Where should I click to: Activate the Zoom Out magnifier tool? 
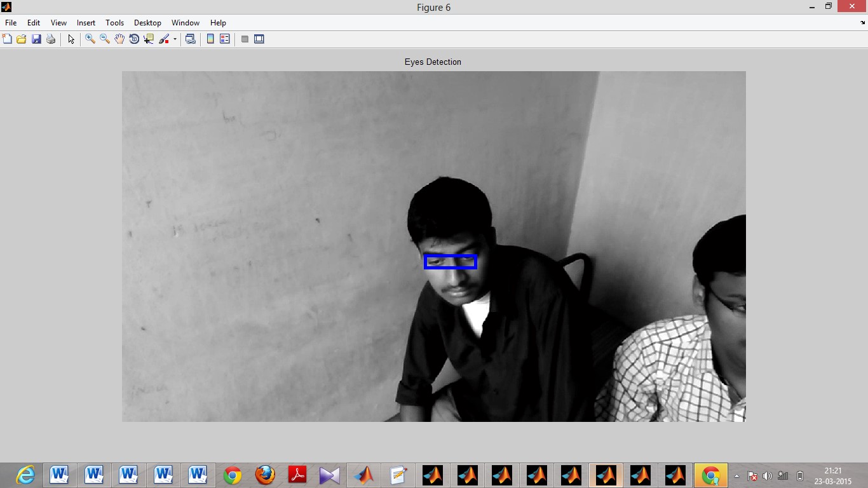(105, 39)
